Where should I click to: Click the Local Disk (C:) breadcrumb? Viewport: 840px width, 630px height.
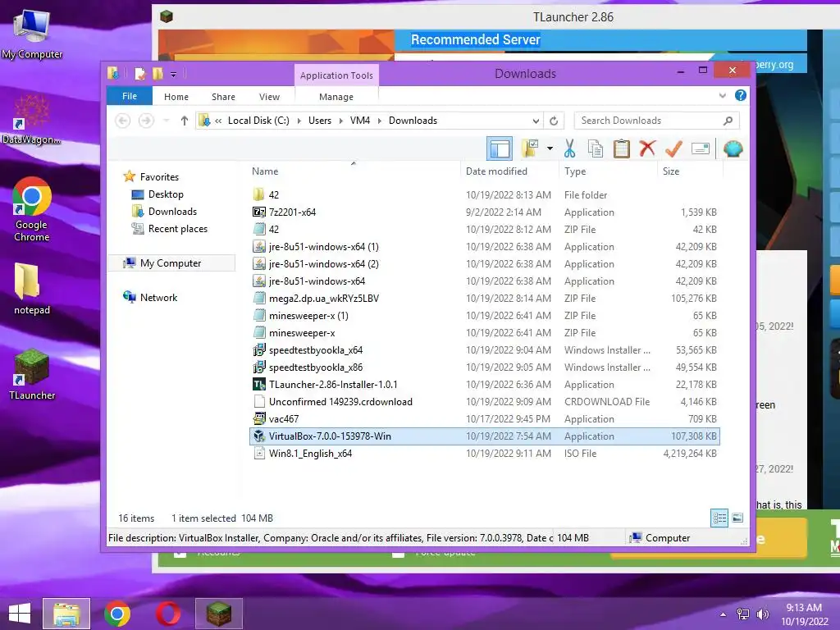258,121
